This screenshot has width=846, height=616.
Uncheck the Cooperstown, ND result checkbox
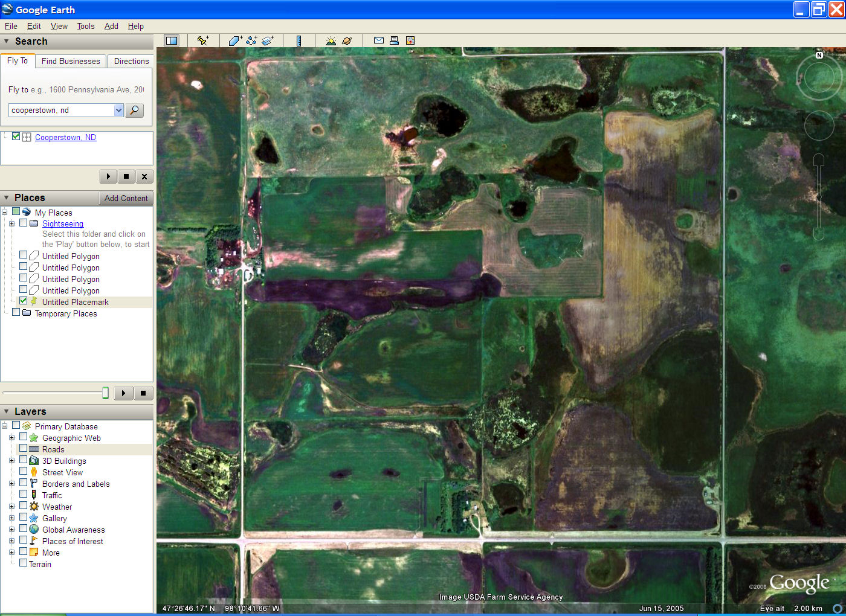[x=16, y=136]
